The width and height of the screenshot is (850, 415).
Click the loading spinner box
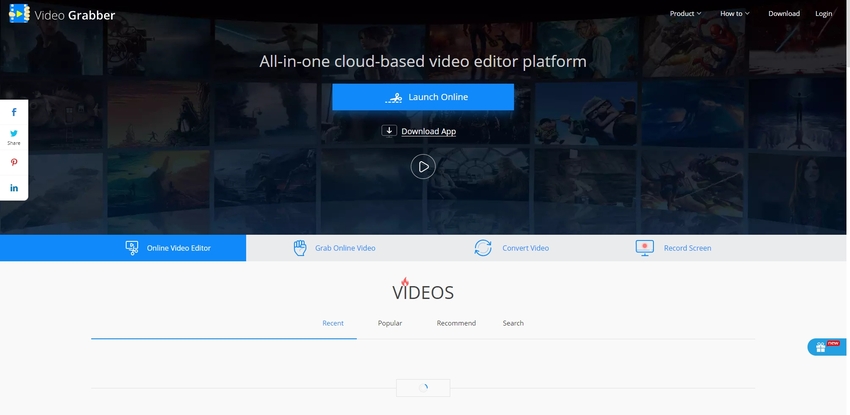[x=423, y=388]
